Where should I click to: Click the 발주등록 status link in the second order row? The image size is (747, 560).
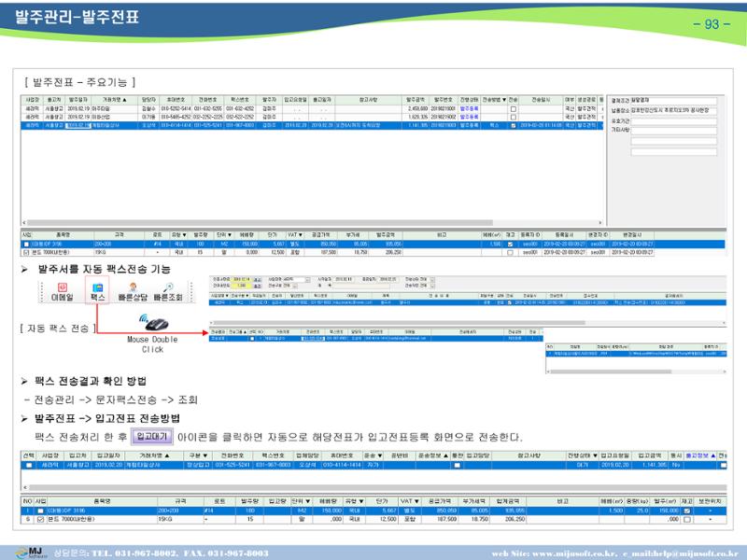click(x=469, y=117)
